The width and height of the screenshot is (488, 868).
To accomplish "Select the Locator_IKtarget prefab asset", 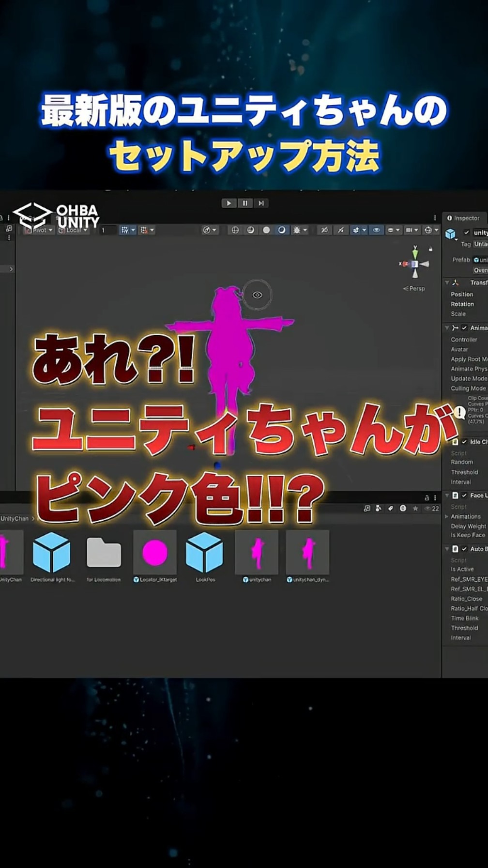I will coord(155,556).
